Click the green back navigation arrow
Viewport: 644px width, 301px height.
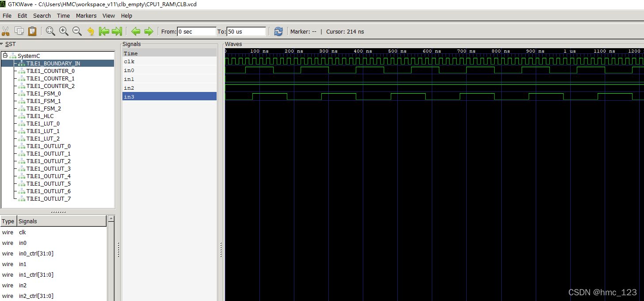136,31
